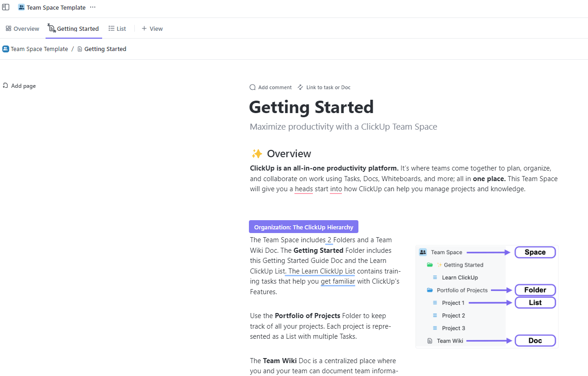Click the plus icon beside View
588x376 pixels.
pos(144,28)
